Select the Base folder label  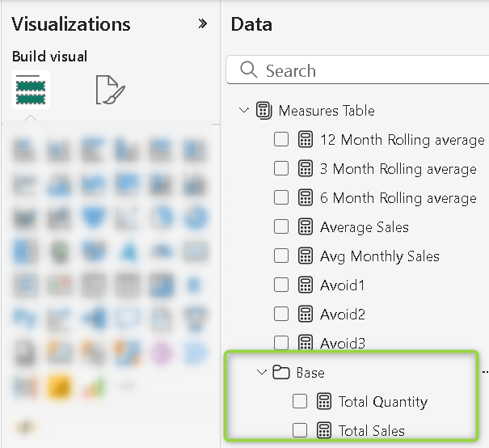pos(310,373)
